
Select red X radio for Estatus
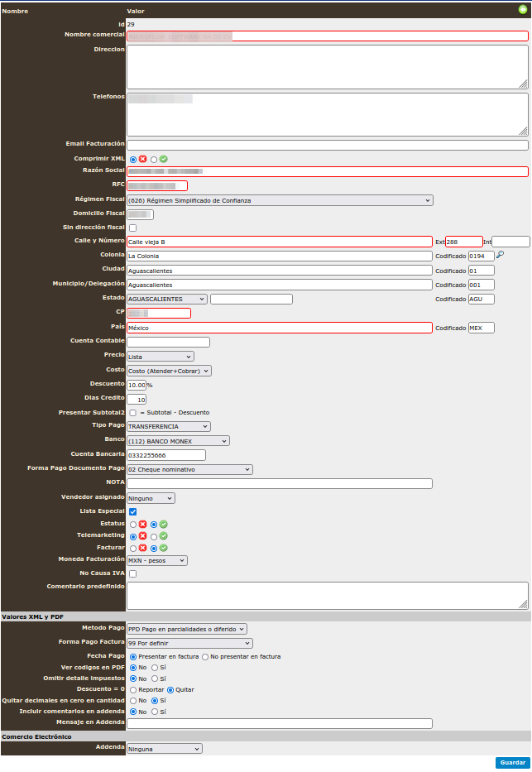pyautogui.click(x=133, y=525)
